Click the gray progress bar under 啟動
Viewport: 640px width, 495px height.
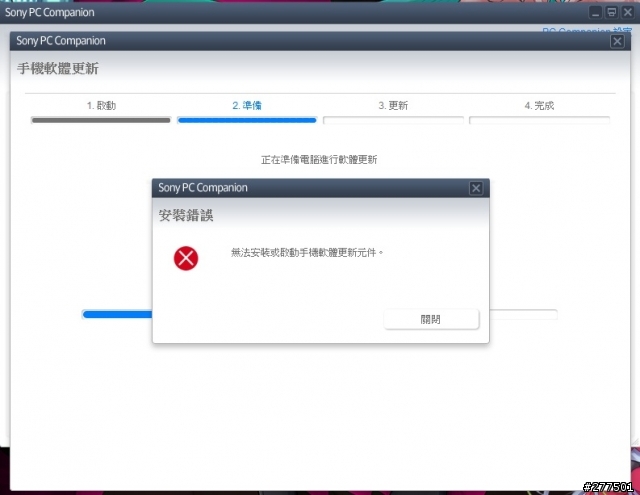pyautogui.click(x=101, y=120)
